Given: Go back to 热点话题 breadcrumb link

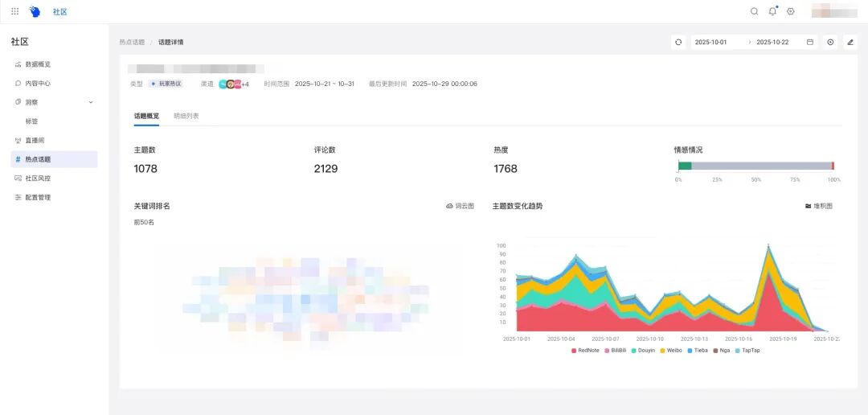Looking at the screenshot, I should tap(132, 42).
